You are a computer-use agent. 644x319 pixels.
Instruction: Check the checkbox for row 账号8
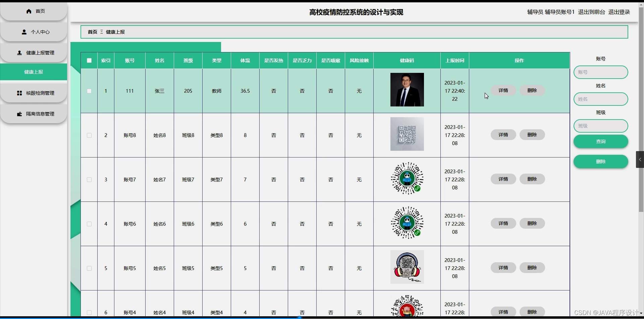click(x=89, y=135)
